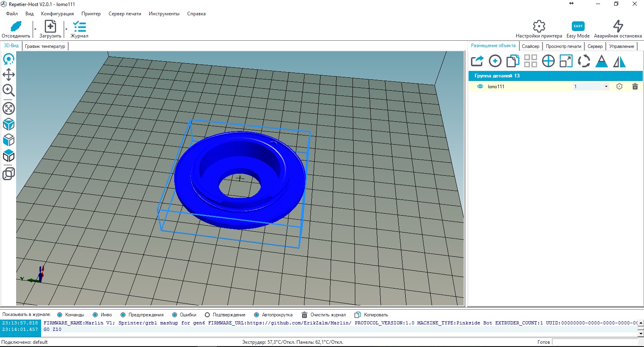The image size is (644, 347).
Task: Toggle Easy Mode button
Action: [x=578, y=27]
